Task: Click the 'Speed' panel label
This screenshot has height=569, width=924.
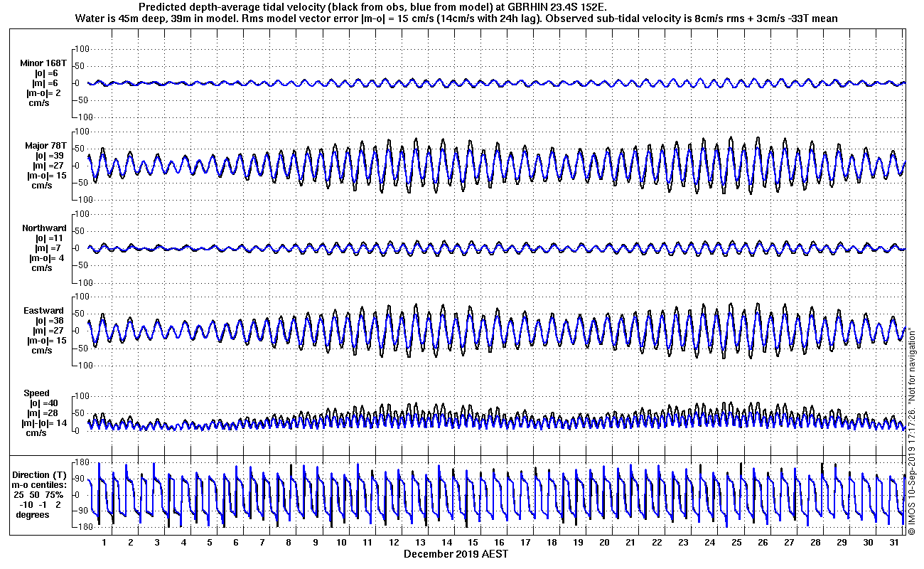Action: coord(37,393)
